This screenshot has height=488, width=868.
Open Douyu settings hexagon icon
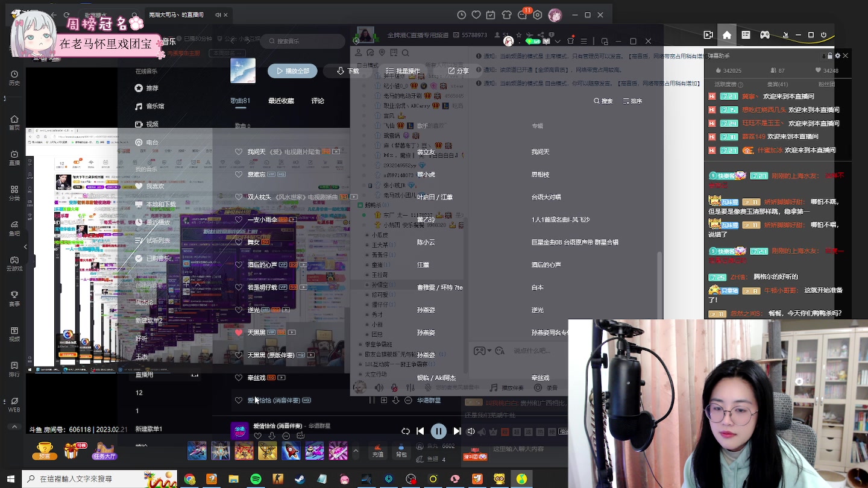click(x=538, y=14)
